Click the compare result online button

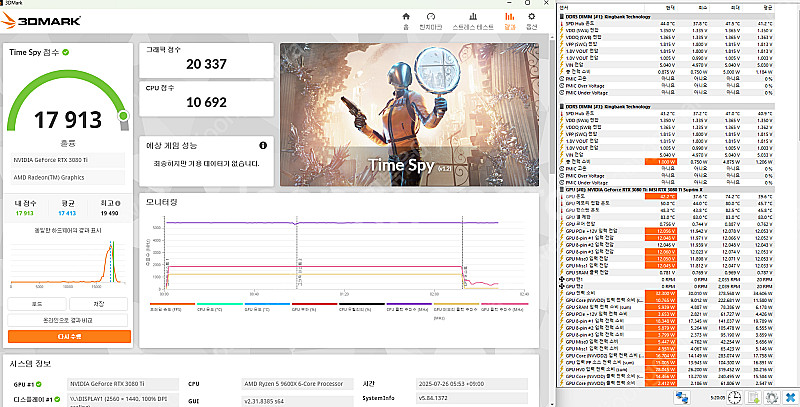pos(67,320)
